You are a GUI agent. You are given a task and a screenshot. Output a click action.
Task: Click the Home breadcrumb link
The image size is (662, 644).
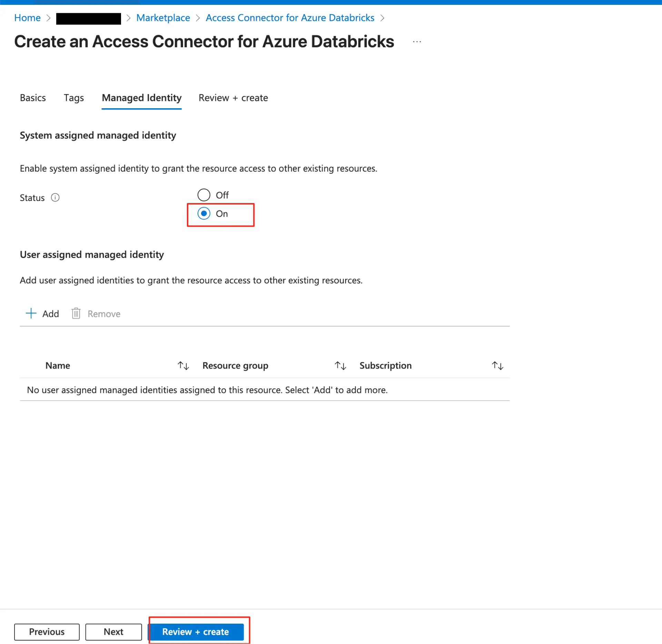[27, 18]
